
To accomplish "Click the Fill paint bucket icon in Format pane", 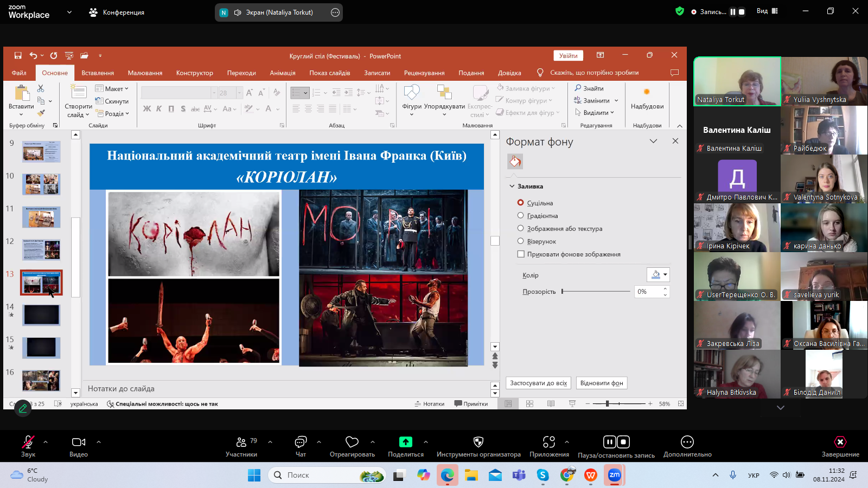I will coord(515,161).
